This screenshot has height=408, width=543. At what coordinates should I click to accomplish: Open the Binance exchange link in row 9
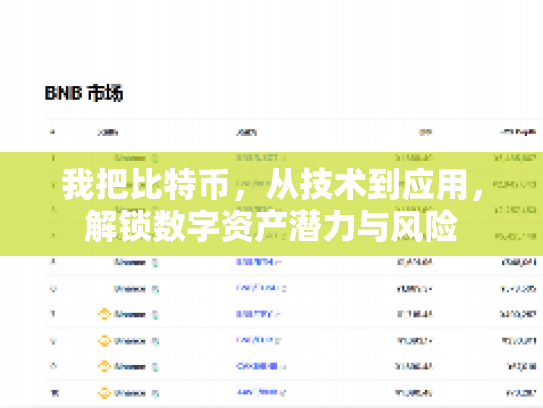click(130, 366)
